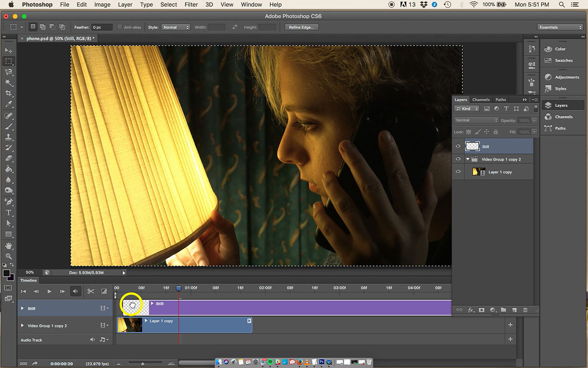This screenshot has width=588, height=368.
Task: Select the Clone Stamp tool
Action: pyautogui.click(x=9, y=137)
